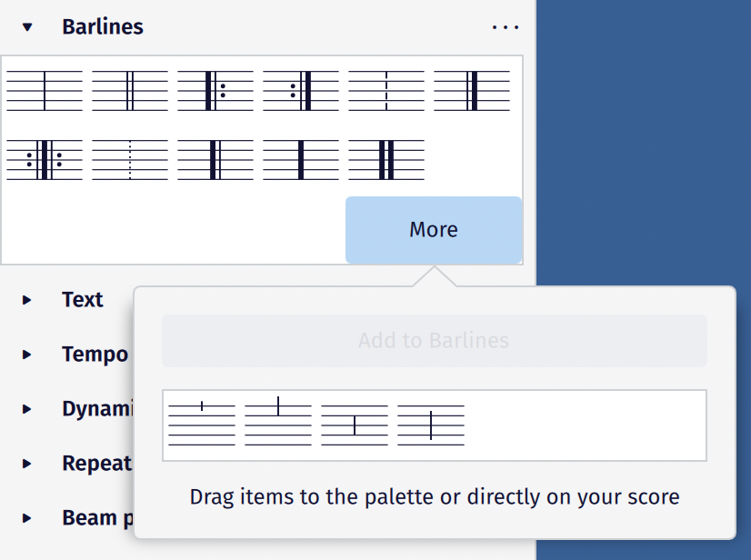This screenshot has width=751, height=560.
Task: Pick the Dotted barline
Action: click(129, 159)
